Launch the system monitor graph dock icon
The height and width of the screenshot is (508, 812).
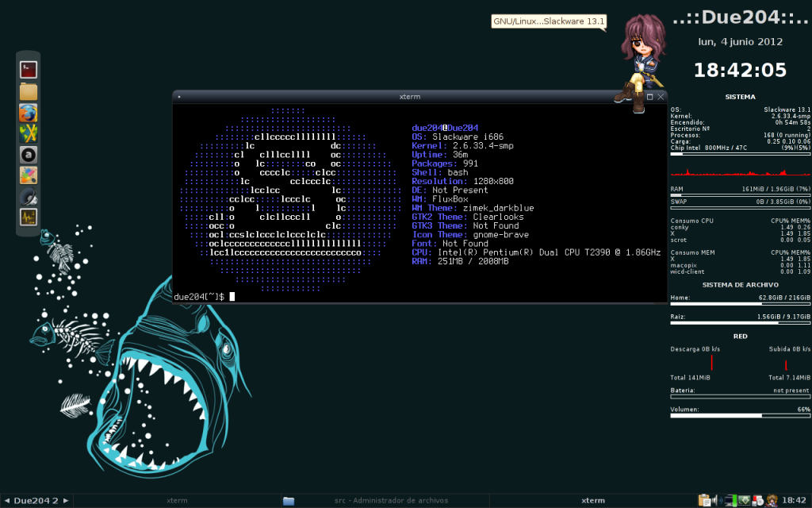(x=29, y=217)
